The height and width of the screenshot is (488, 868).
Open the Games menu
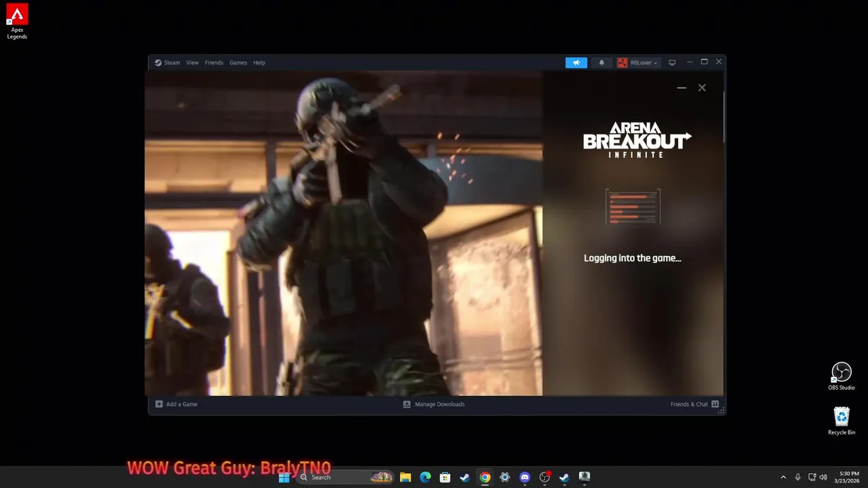click(238, 62)
